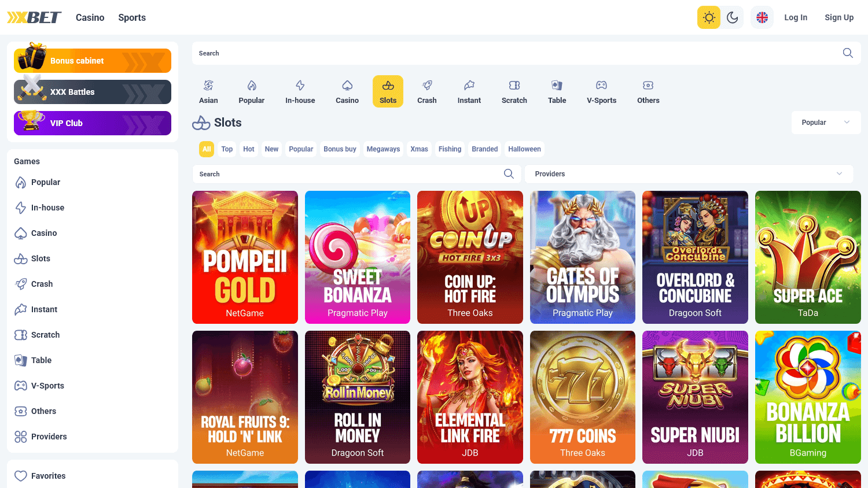This screenshot has width=868, height=488.
Task: Open the Providers icon in the sidebar
Action: point(20,437)
